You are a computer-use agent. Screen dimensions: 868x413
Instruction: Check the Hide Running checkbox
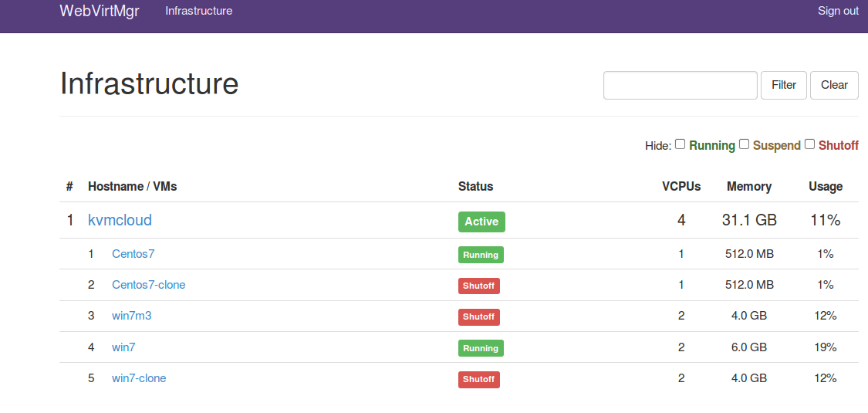coord(681,144)
